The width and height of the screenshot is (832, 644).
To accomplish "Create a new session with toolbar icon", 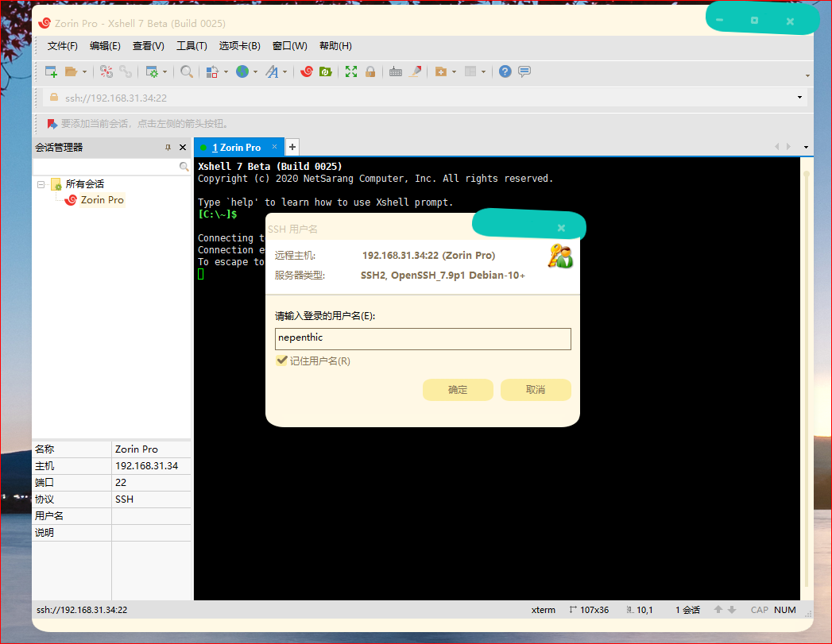I will [x=51, y=71].
